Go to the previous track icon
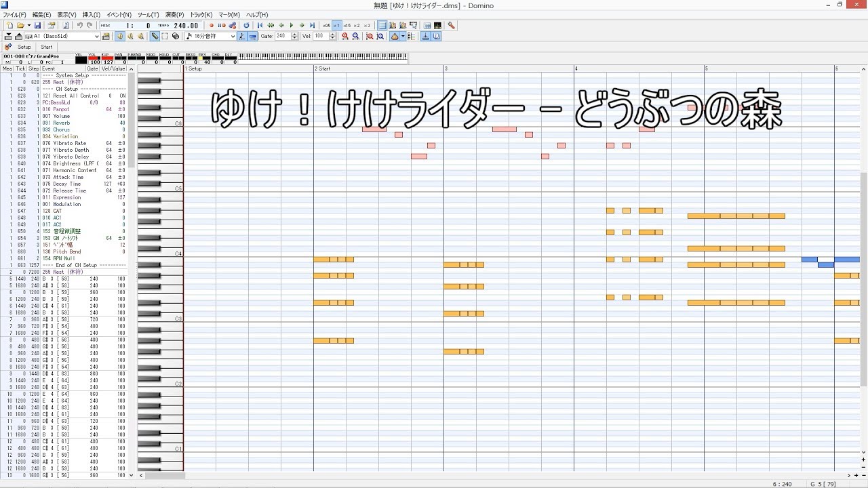The height and width of the screenshot is (488, 868). point(8,36)
